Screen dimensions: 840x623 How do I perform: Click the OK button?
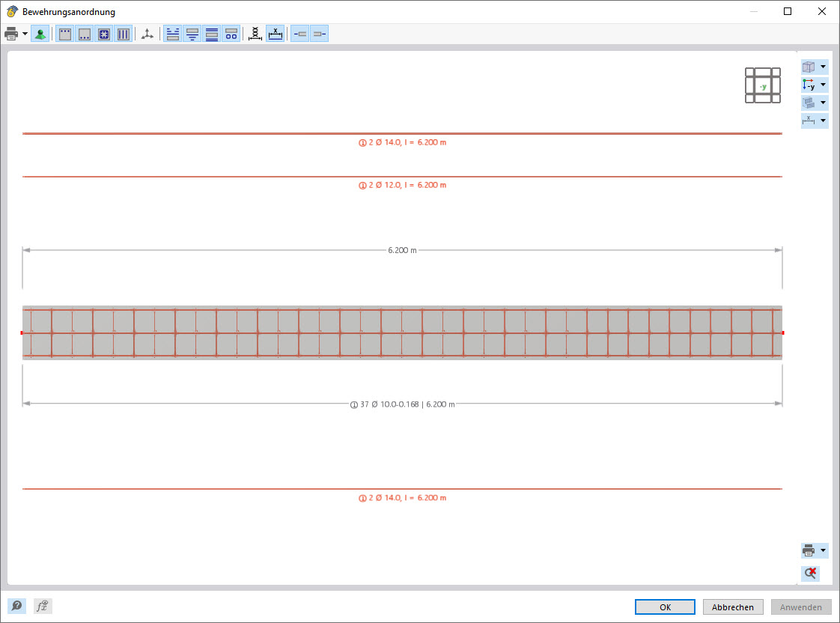(x=665, y=607)
